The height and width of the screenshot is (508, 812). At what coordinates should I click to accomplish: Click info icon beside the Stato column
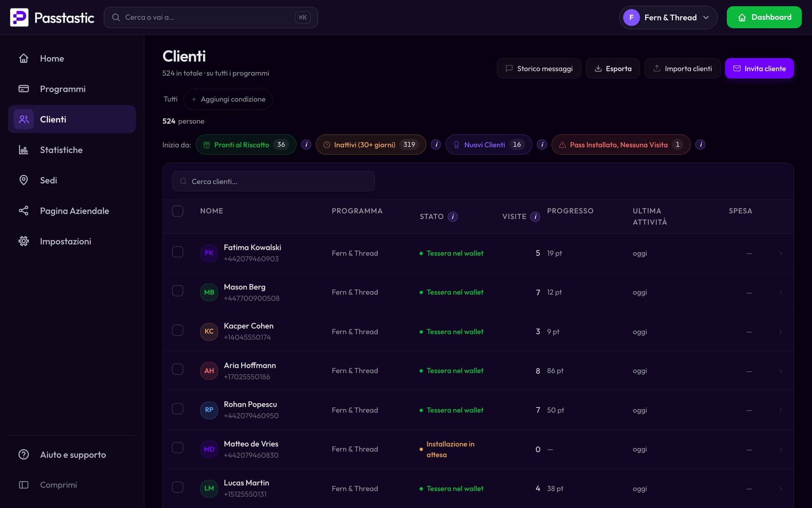[453, 217]
